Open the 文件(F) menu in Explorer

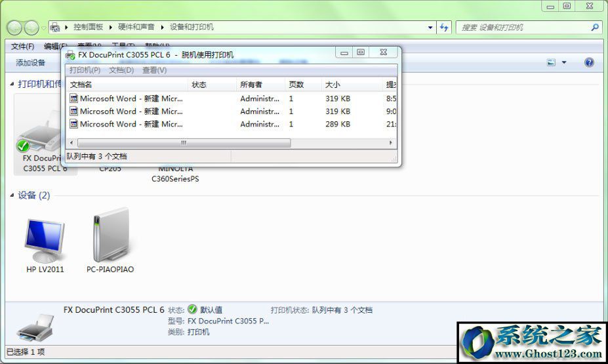[x=22, y=47]
